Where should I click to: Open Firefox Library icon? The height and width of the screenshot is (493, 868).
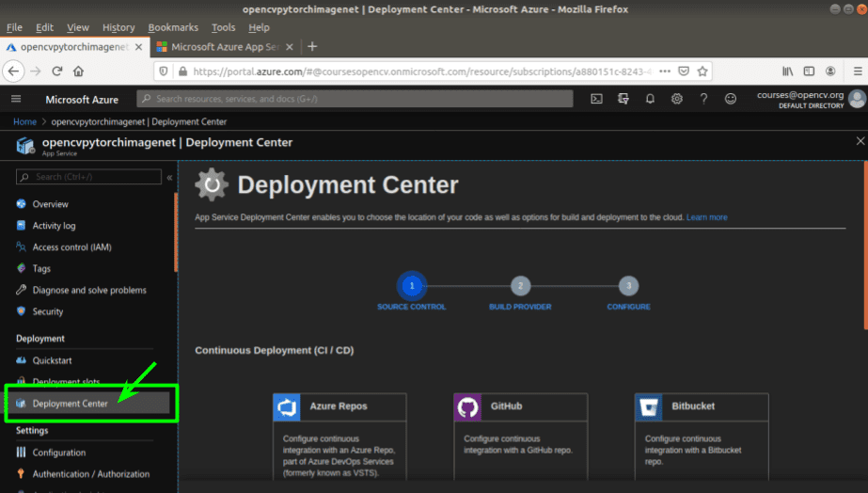787,71
